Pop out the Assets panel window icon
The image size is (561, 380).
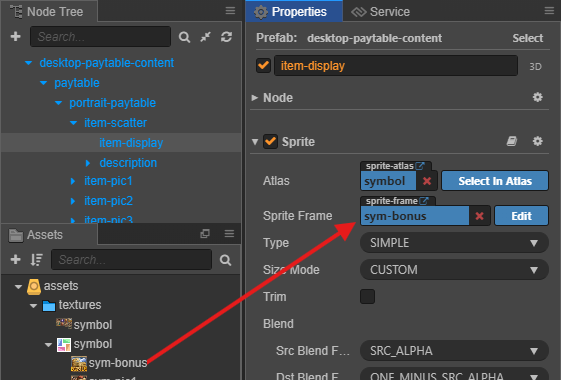(205, 234)
